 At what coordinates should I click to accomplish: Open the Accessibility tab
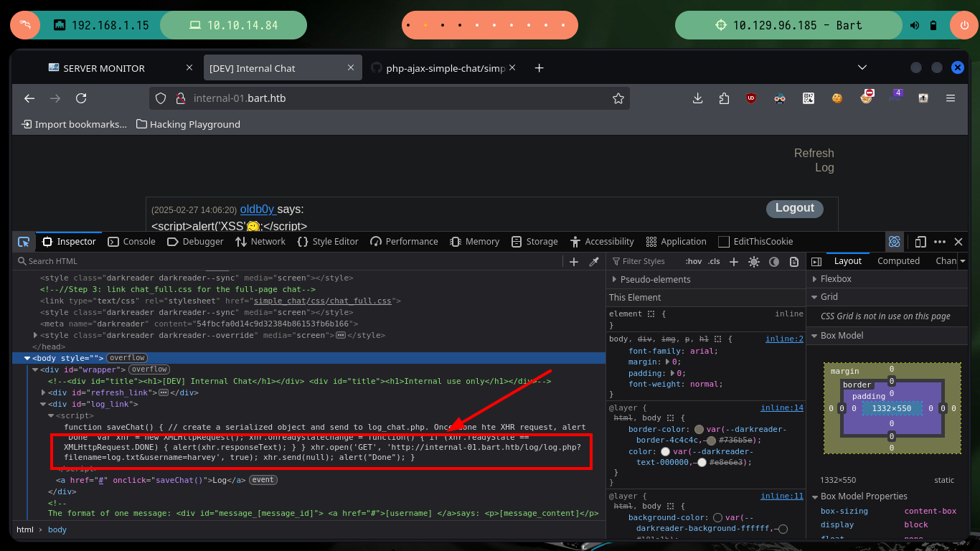pos(602,242)
